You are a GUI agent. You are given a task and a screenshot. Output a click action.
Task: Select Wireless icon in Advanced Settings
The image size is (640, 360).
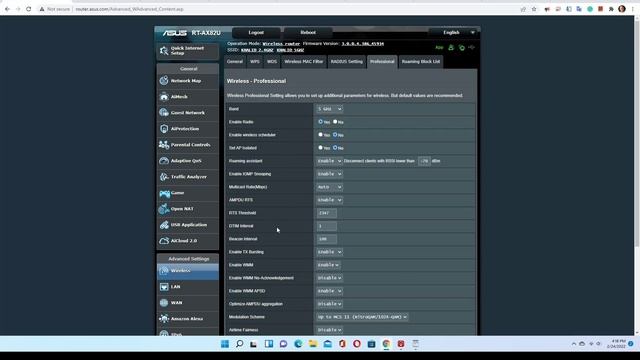pyautogui.click(x=164, y=271)
